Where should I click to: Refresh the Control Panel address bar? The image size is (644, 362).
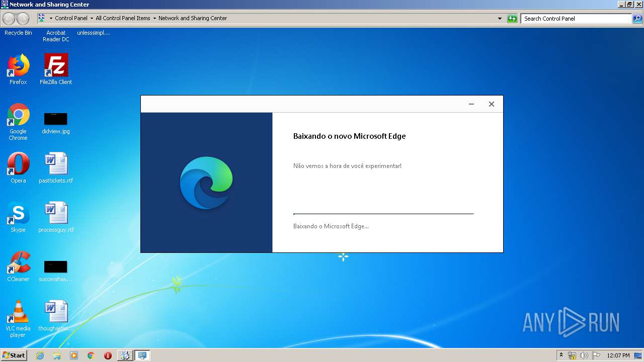pos(512,19)
